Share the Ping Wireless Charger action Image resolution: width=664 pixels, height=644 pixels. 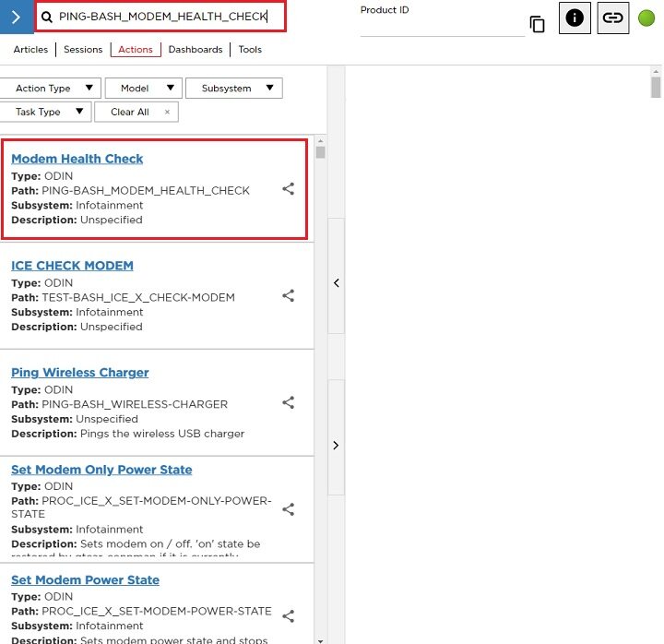pyautogui.click(x=288, y=403)
